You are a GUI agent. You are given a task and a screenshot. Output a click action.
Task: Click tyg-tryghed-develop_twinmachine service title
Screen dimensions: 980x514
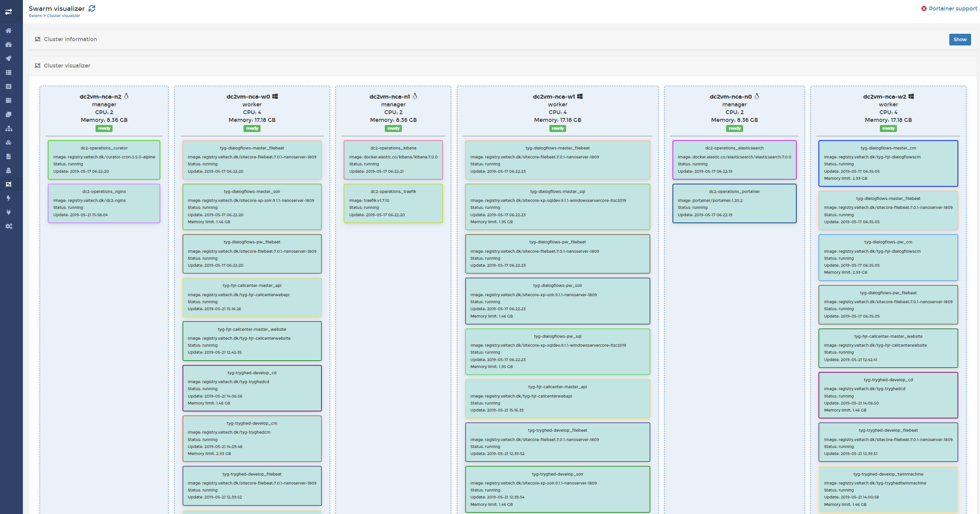coord(888,474)
